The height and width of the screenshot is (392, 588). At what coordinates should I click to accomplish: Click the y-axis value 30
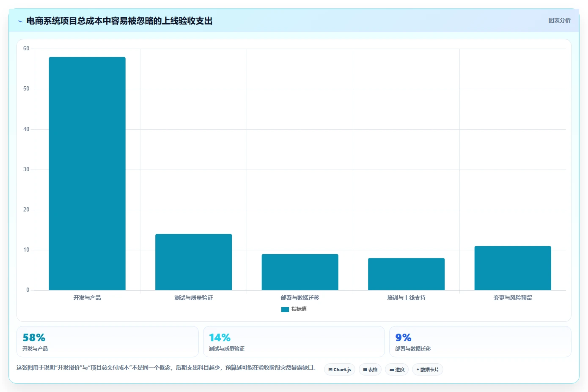[x=26, y=170]
